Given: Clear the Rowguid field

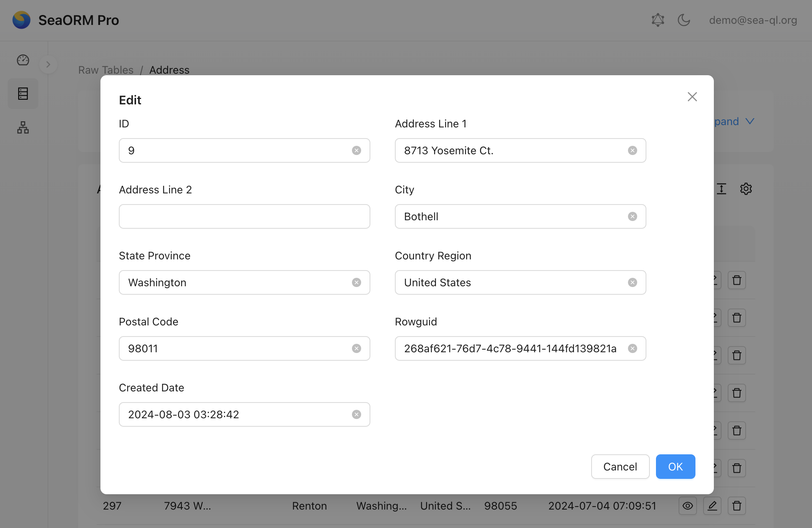Looking at the screenshot, I should tap(632, 348).
